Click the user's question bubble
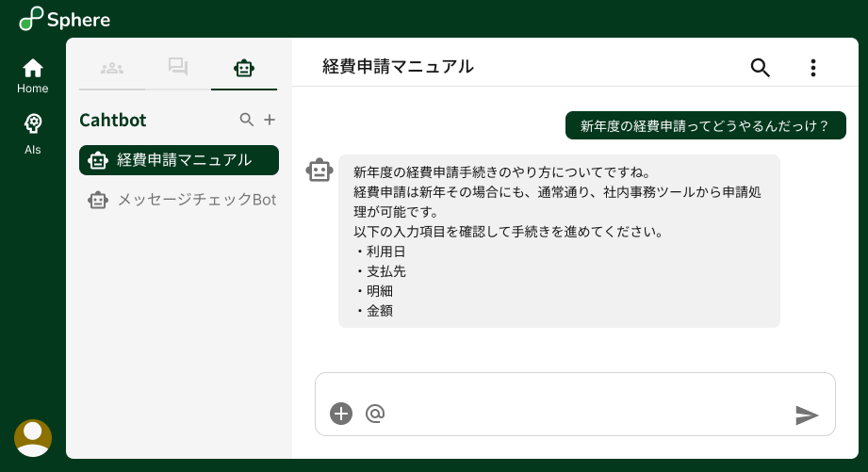The image size is (868, 472). tap(705, 125)
